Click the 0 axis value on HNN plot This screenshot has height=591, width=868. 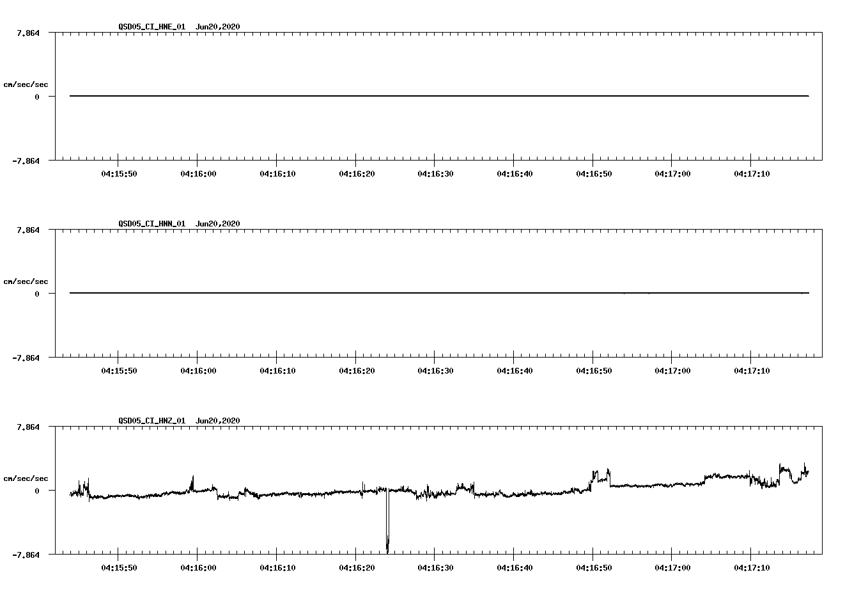(x=37, y=294)
